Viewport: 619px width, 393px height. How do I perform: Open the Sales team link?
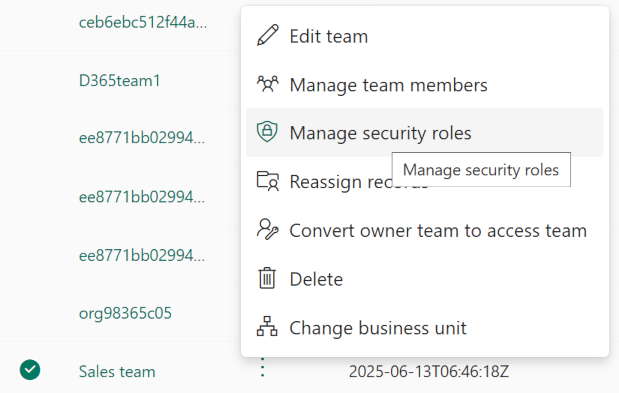117,371
